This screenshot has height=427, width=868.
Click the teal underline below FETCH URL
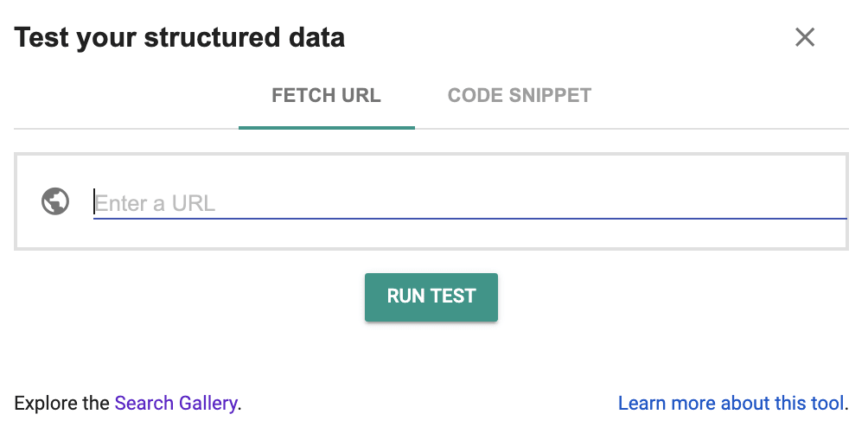[327, 128]
